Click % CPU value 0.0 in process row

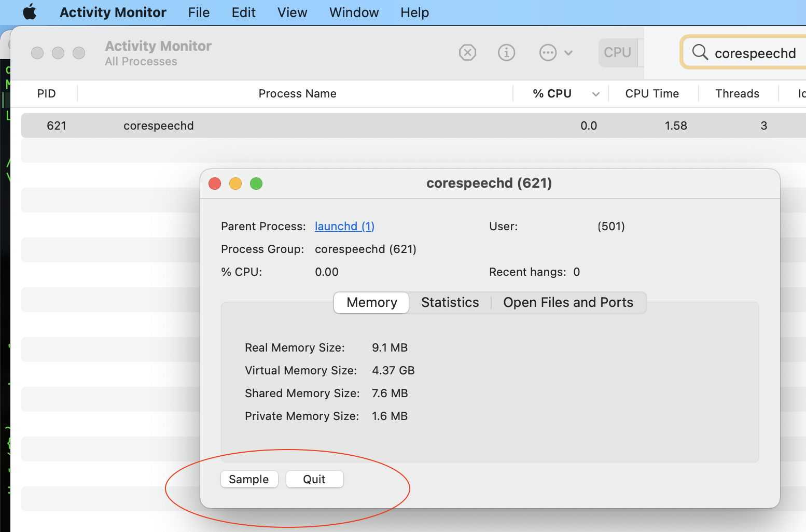[589, 126]
